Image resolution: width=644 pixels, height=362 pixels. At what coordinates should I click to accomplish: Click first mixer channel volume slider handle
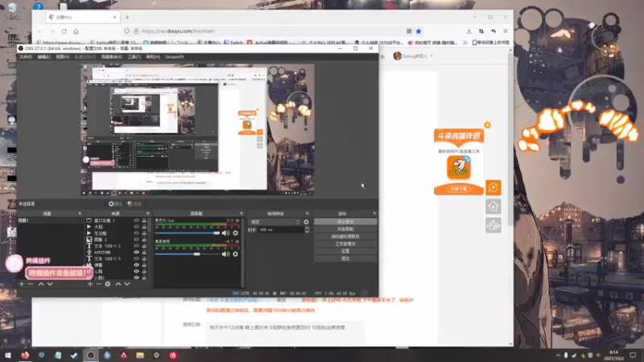[217, 233]
